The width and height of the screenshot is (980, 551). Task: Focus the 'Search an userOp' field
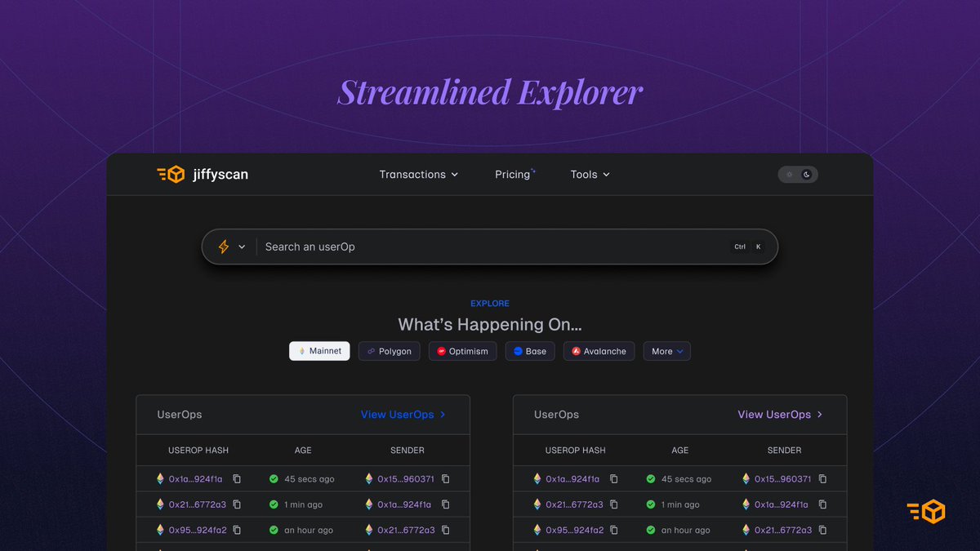coord(490,247)
